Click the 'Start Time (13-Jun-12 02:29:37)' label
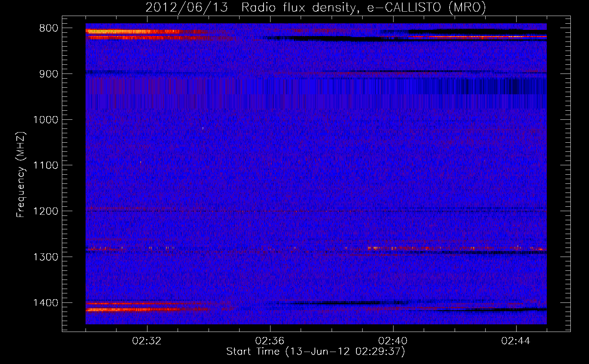The height and width of the screenshot is (364, 589). coord(316,352)
